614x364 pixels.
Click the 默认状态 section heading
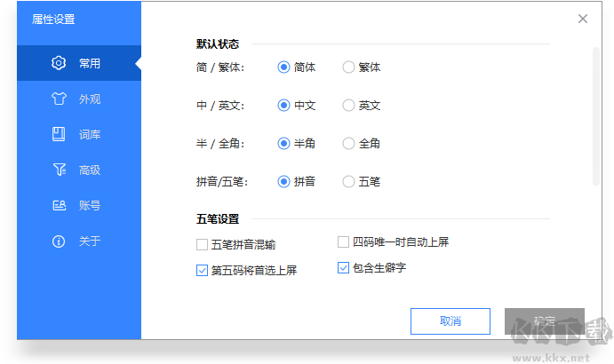(218, 44)
